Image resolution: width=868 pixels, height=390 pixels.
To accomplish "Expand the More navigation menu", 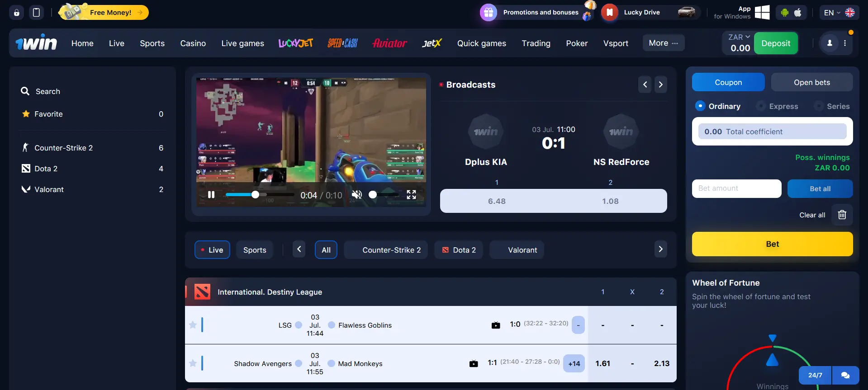I will [x=663, y=43].
